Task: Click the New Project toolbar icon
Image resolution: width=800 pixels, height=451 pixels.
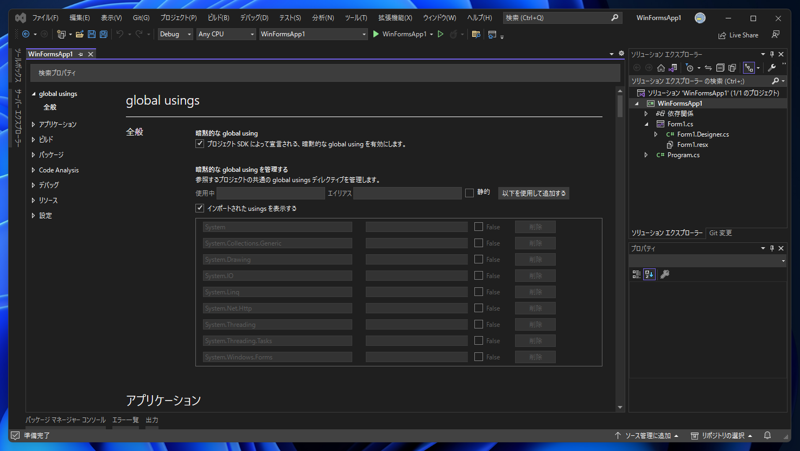Action: (x=61, y=34)
